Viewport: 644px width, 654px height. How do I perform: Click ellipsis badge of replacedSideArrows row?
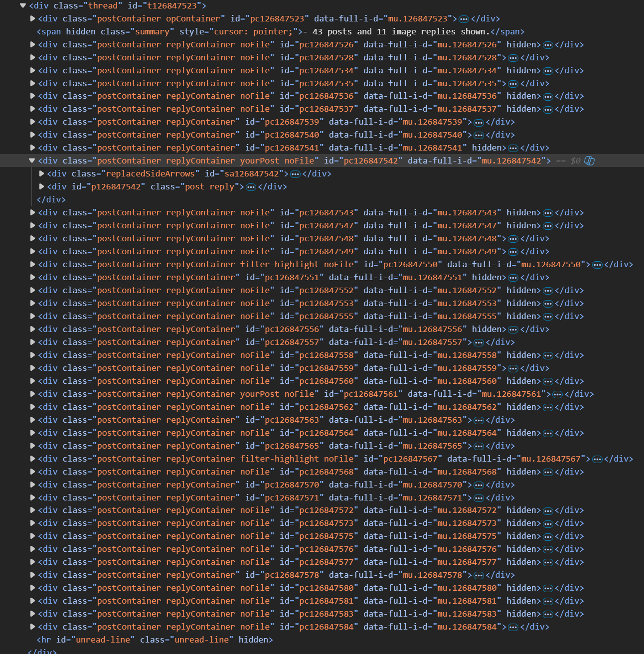295,174
